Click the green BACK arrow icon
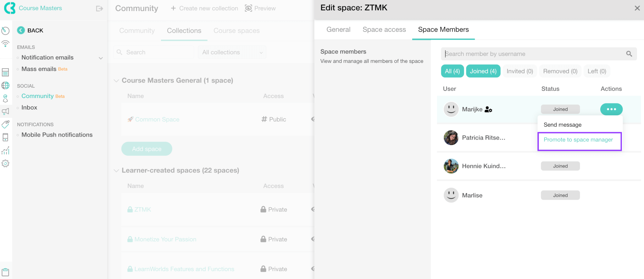Screen dimensions: 644x279 (21, 30)
